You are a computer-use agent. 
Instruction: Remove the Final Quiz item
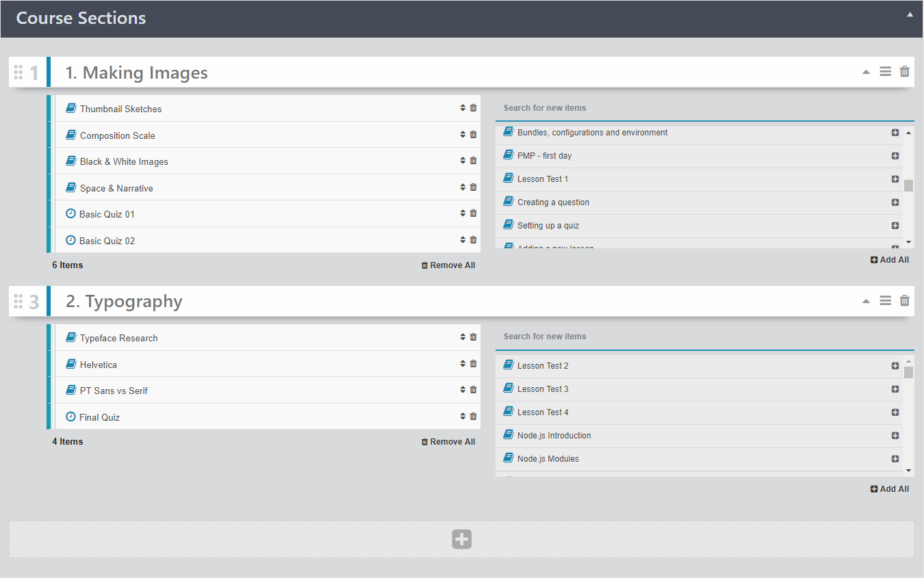coord(473,417)
